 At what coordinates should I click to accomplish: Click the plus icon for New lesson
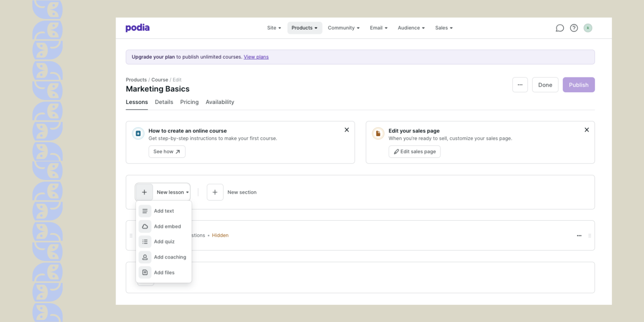coord(144,192)
